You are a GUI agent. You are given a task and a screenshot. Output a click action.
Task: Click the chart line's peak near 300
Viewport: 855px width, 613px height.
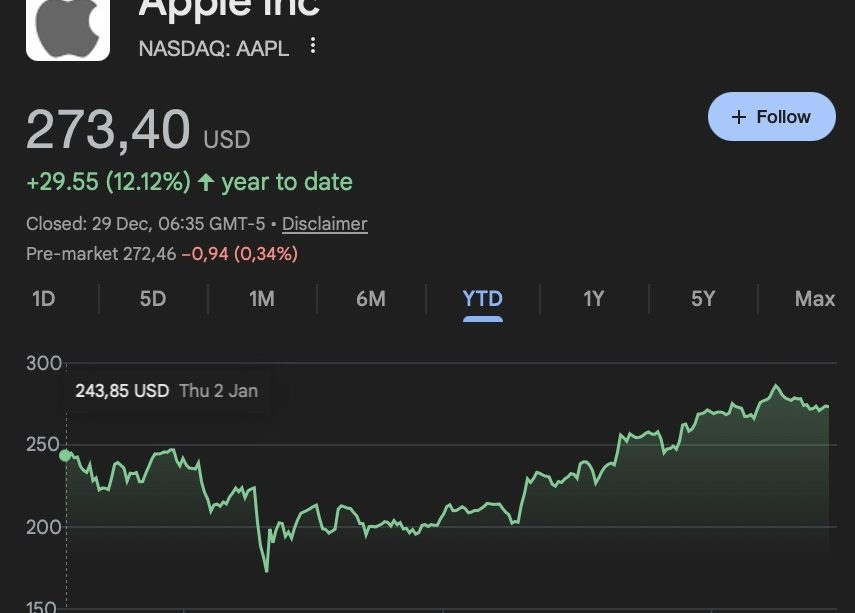coord(774,386)
